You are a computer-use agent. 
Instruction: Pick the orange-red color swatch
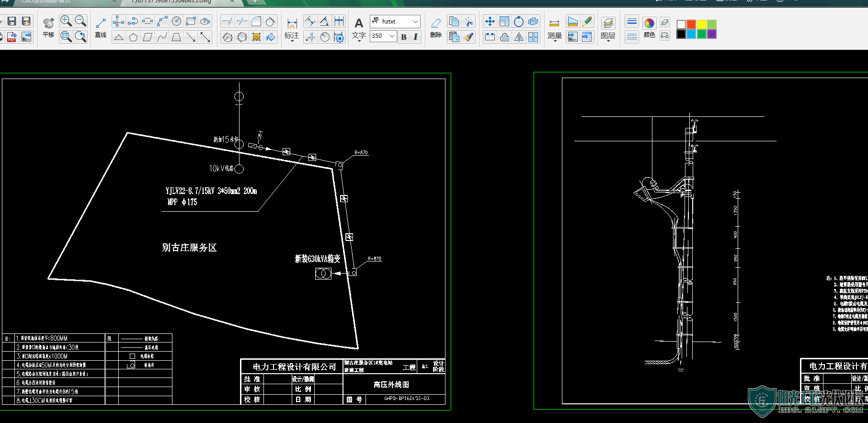pos(691,24)
